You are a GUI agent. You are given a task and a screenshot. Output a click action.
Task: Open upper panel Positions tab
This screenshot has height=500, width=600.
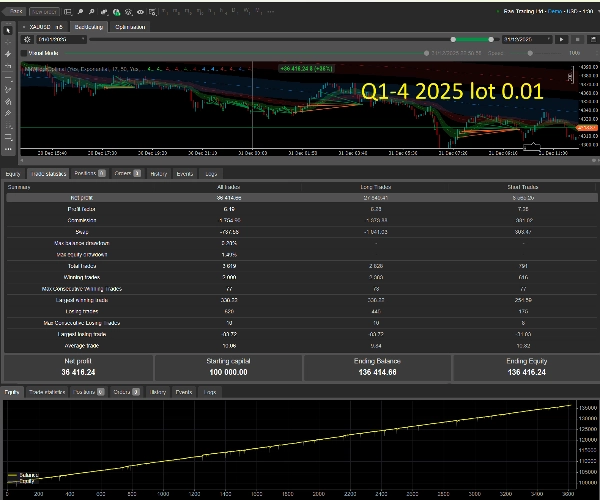pyautogui.click(x=90, y=174)
